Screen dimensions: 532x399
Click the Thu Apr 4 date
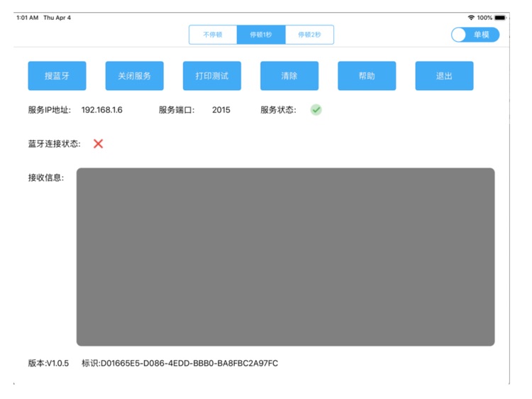[x=57, y=18]
